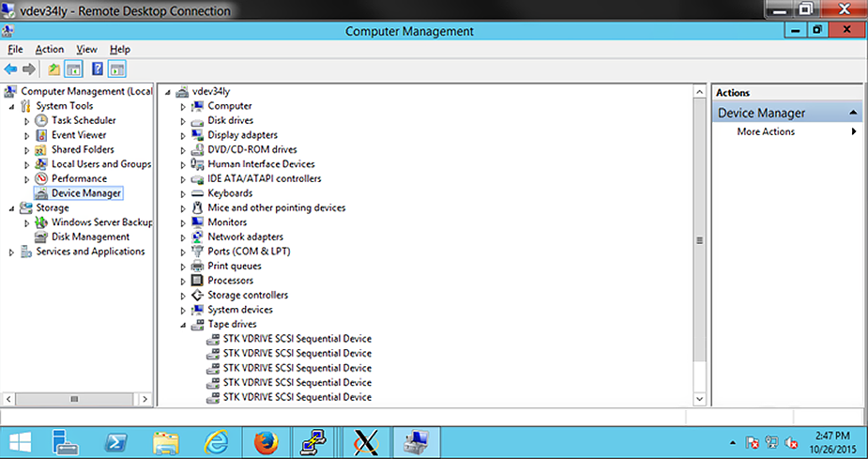Image resolution: width=868 pixels, height=459 pixels.
Task: Select Performance icon in tree
Action: [41, 178]
